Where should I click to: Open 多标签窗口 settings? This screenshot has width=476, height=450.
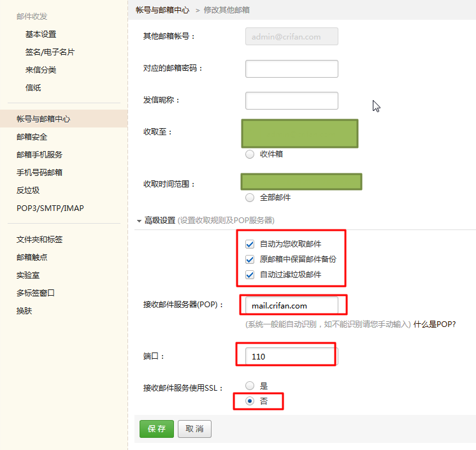(x=36, y=293)
